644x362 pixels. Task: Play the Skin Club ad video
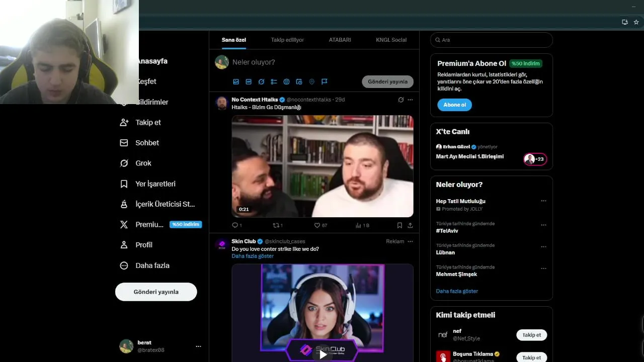pos(323,354)
